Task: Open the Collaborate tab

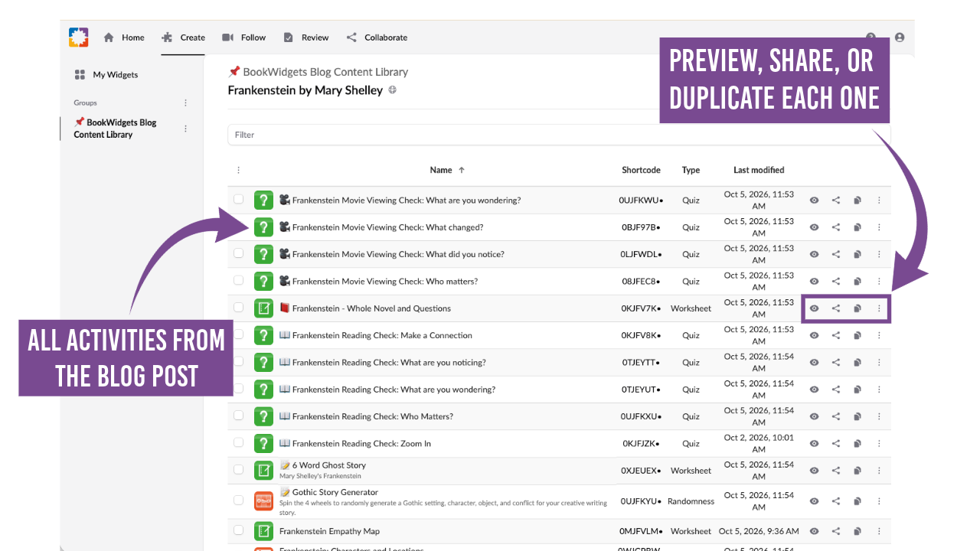Action: (377, 37)
